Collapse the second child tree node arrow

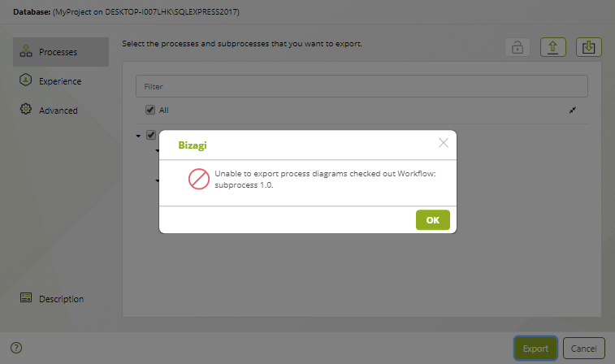158,180
